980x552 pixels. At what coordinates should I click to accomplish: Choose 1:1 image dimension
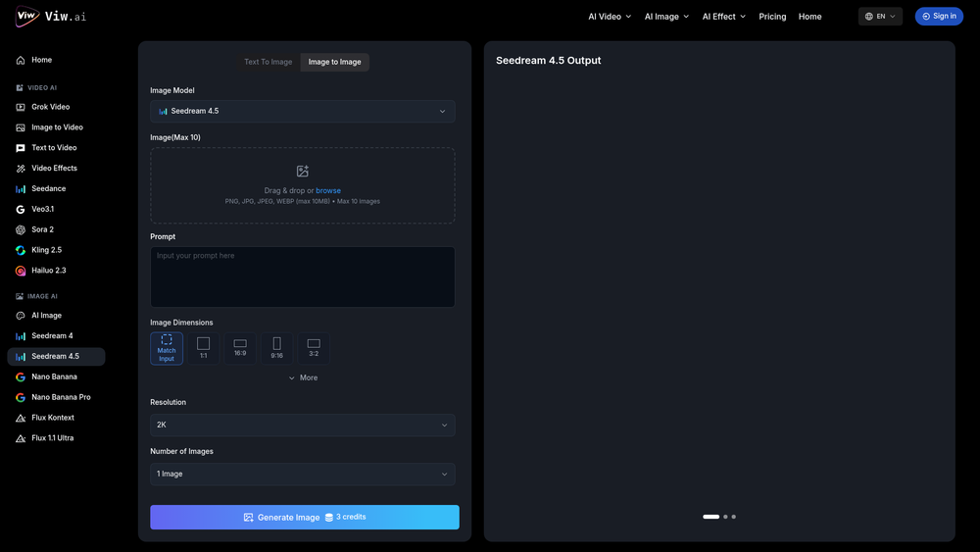203,348
